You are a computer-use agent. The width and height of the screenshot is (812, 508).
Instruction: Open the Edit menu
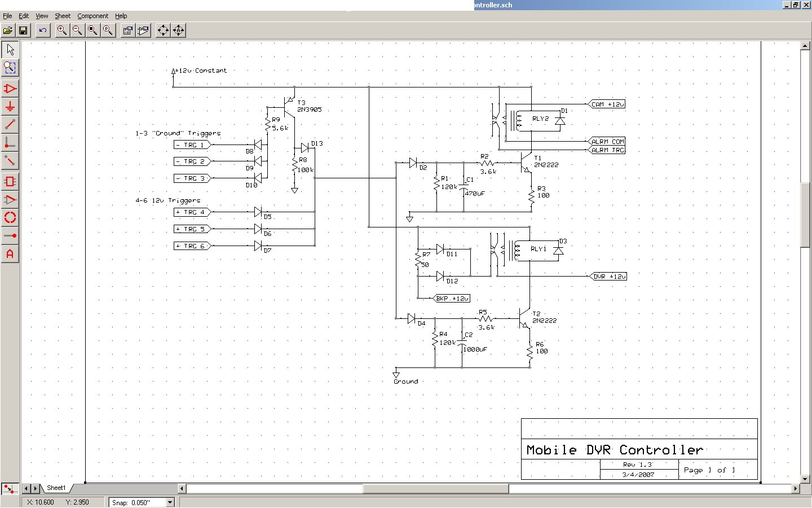click(24, 16)
